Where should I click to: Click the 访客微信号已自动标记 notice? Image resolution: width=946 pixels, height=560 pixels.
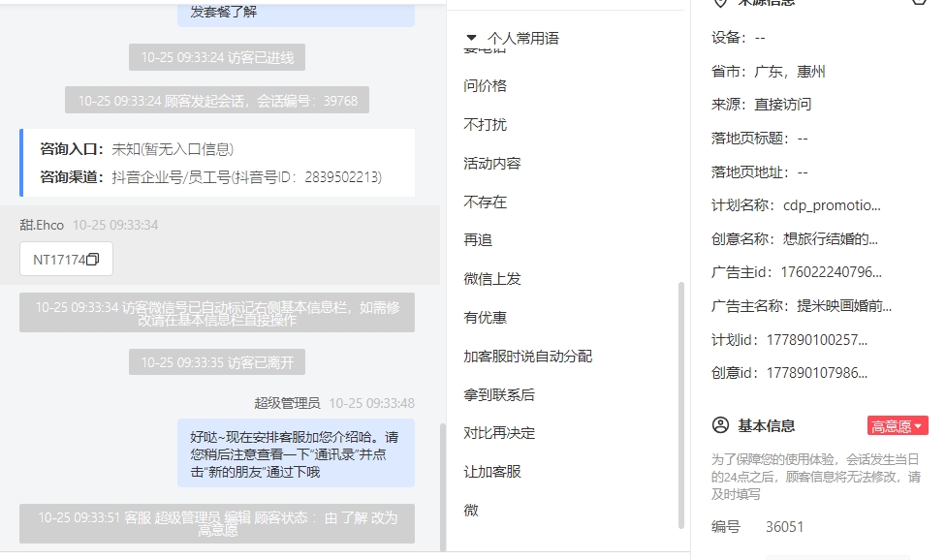217,313
